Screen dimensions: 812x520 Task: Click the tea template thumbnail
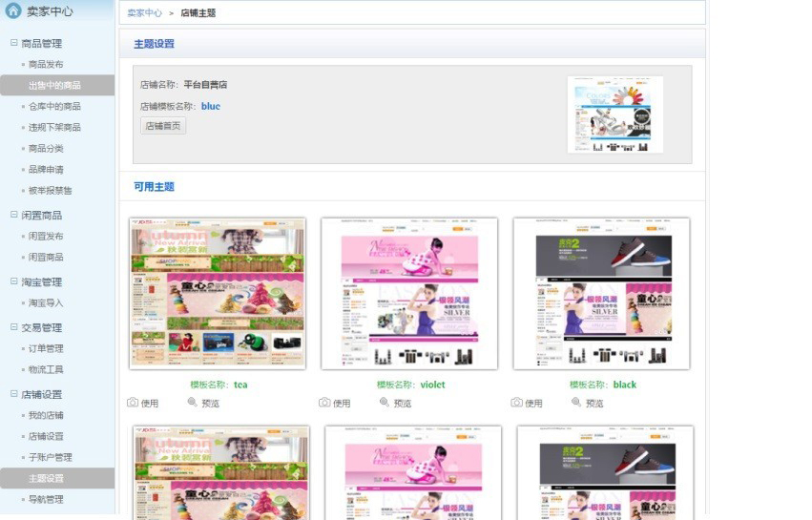[x=218, y=294]
